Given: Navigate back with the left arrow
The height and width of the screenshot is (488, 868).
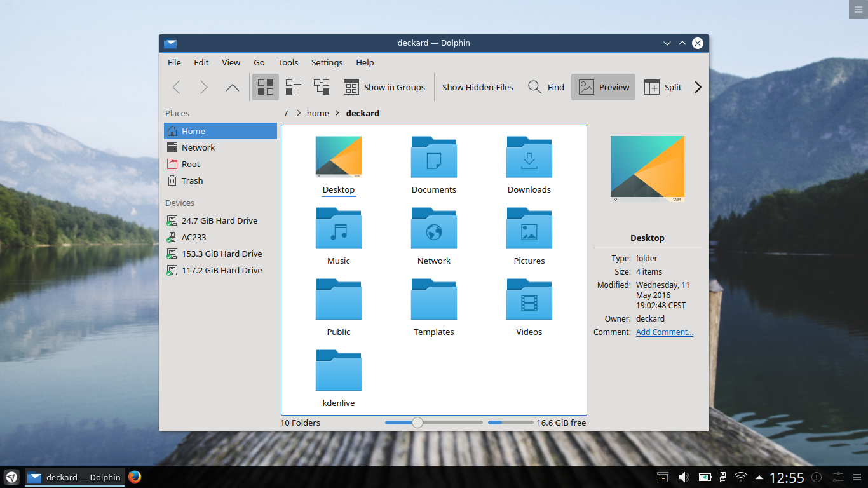Looking at the screenshot, I should tap(177, 87).
